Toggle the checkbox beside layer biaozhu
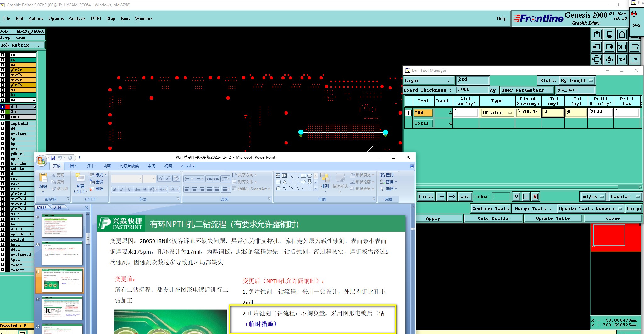This screenshot has height=334, width=644. pos(3,164)
